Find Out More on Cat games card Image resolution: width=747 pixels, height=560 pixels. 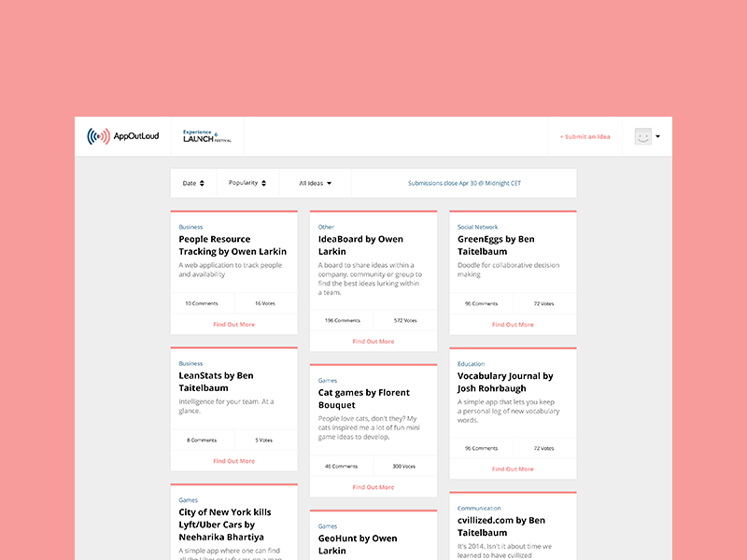click(373, 487)
